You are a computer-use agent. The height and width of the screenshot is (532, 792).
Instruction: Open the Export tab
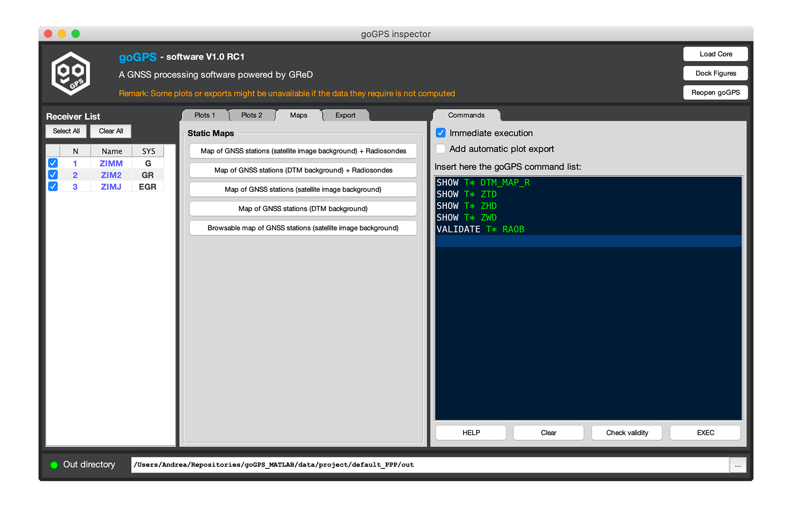coord(346,115)
